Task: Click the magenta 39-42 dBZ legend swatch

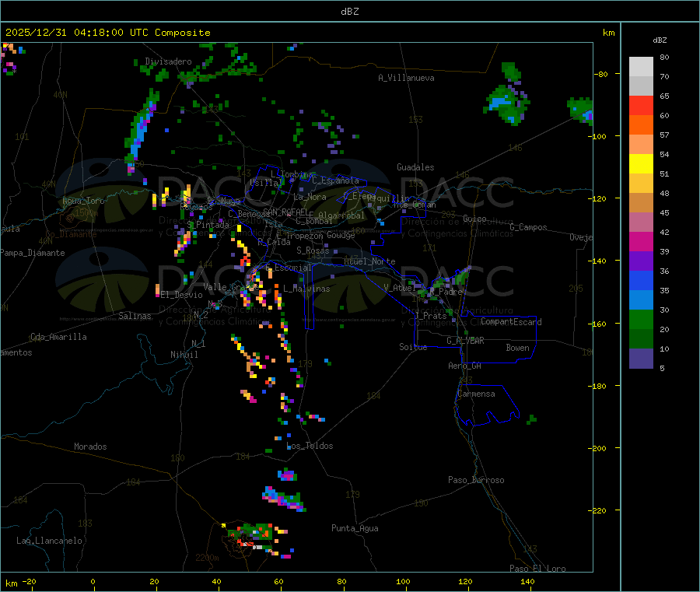Action: (641, 241)
